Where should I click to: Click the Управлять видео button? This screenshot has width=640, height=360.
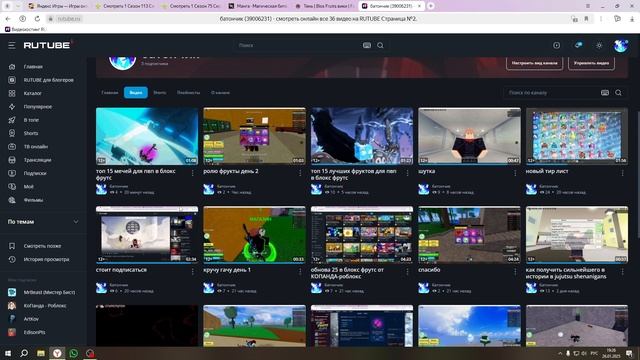pyautogui.click(x=591, y=63)
